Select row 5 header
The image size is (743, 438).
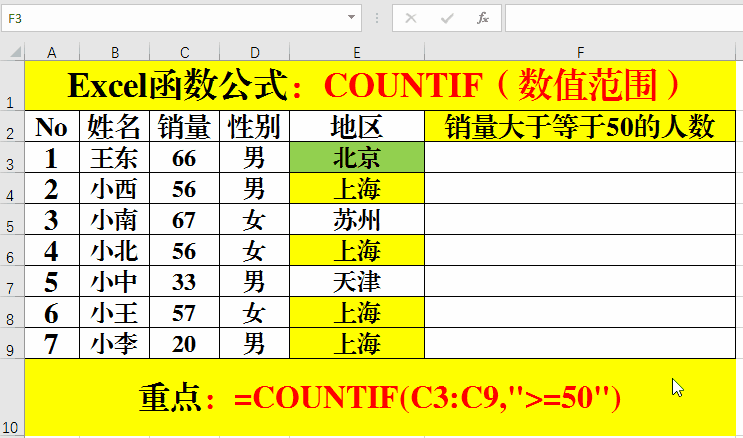[12, 219]
